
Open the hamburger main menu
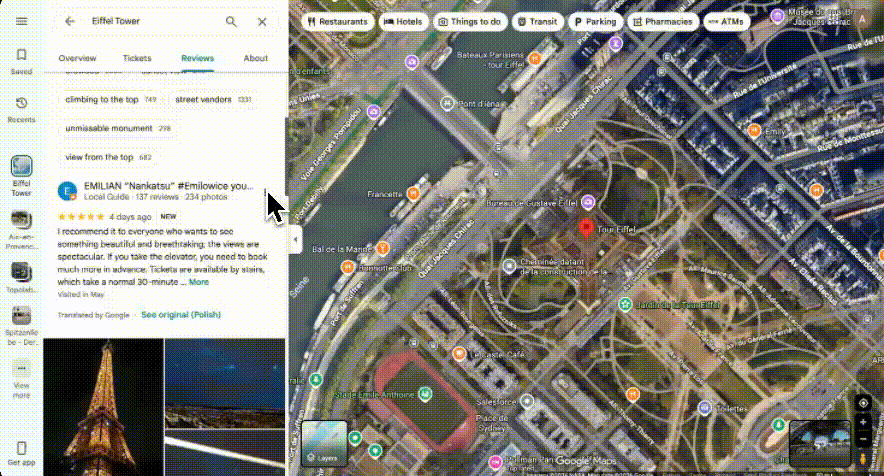[21, 21]
